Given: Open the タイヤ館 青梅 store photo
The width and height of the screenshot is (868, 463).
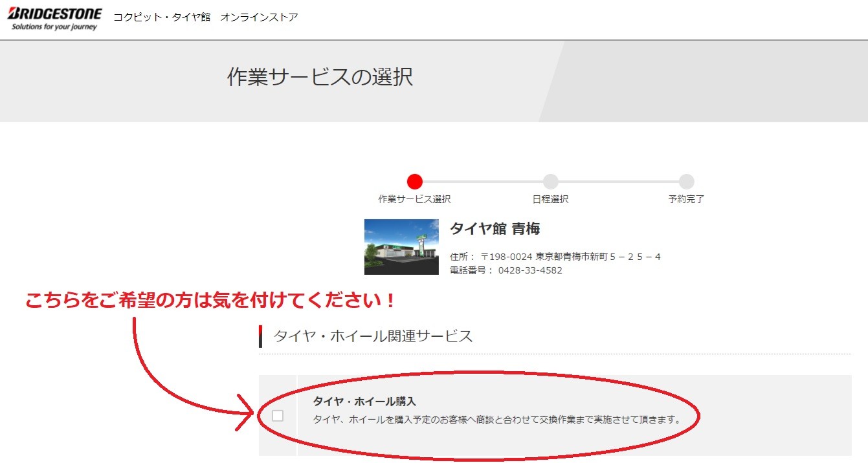Looking at the screenshot, I should pos(401,247).
